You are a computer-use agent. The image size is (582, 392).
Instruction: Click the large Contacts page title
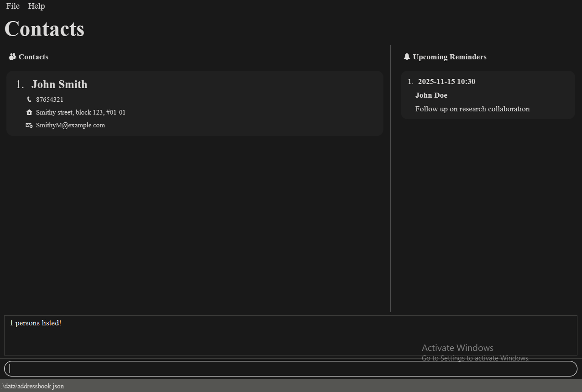coord(44,29)
